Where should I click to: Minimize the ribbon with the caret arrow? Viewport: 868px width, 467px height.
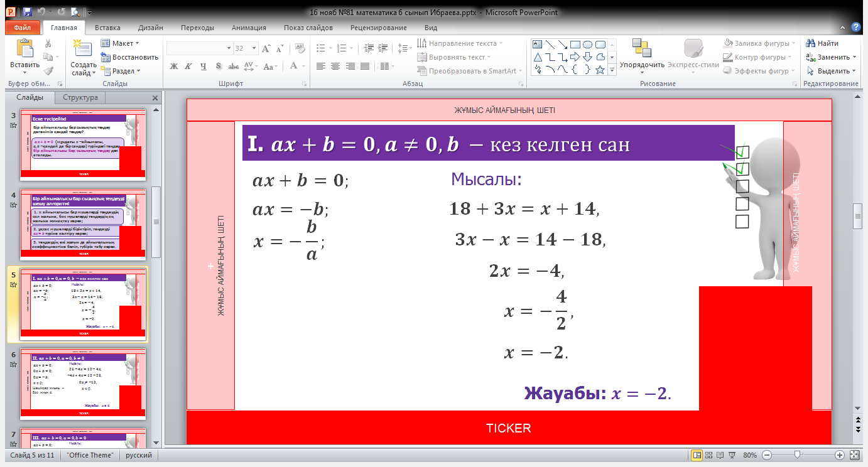click(x=843, y=28)
